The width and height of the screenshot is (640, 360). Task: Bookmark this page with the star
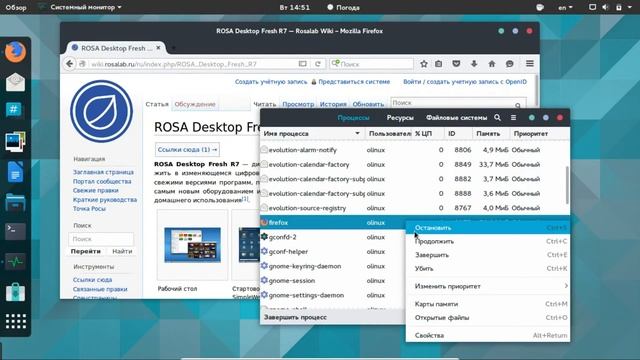tap(424, 64)
